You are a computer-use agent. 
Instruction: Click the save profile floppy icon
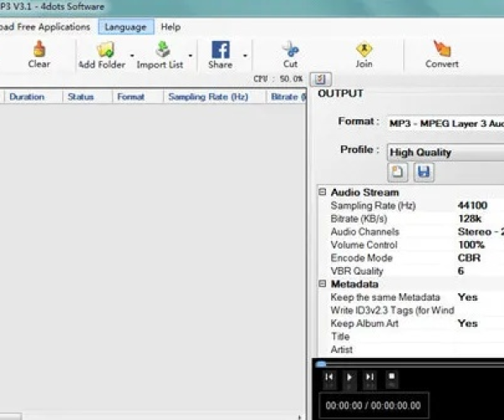coord(423,172)
